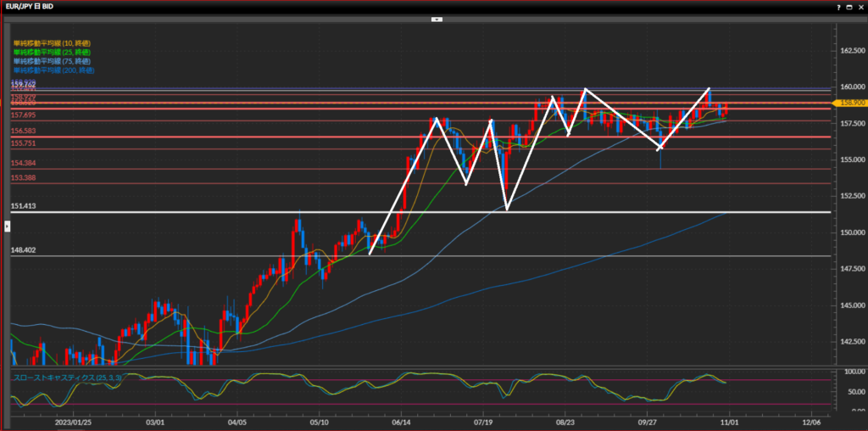Screen dimensions: 868x431
Task: Select the 200-period moving average legend
Action: pyautogui.click(x=53, y=70)
